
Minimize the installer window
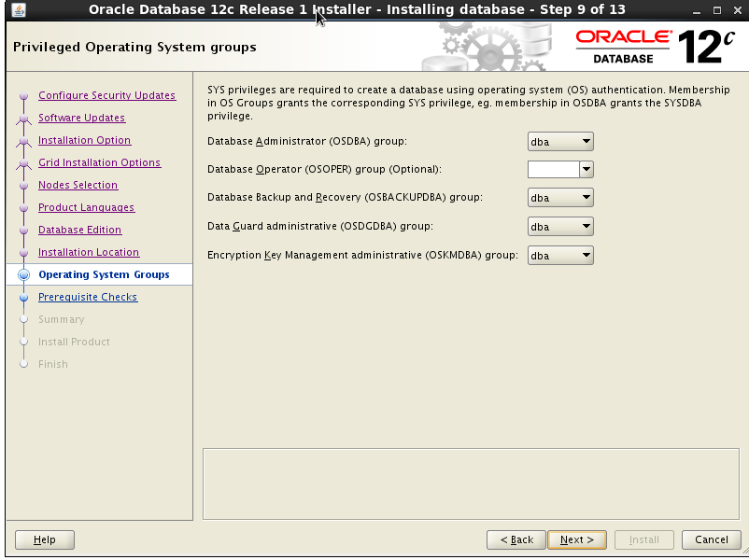tap(697, 10)
